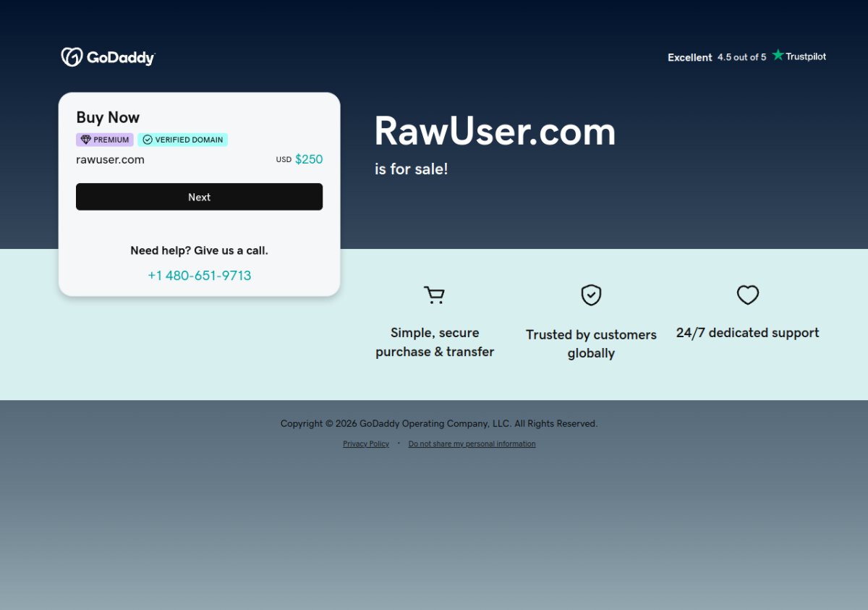The width and height of the screenshot is (868, 610).
Task: Click 'Simple, secure purchase & transfer' text
Action: pyautogui.click(x=435, y=342)
